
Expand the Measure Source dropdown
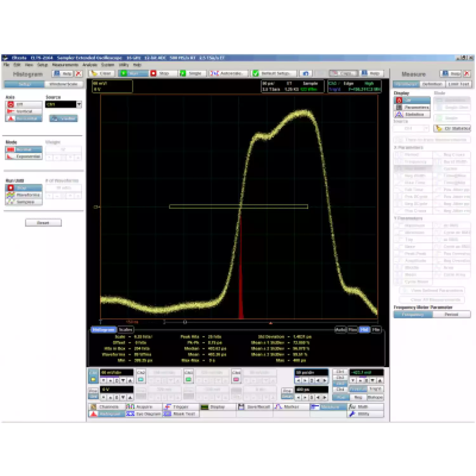pyautogui.click(x=426, y=129)
